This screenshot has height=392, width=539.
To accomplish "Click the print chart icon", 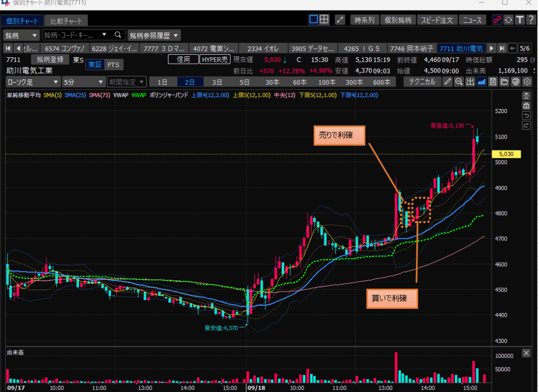I will pos(515,82).
